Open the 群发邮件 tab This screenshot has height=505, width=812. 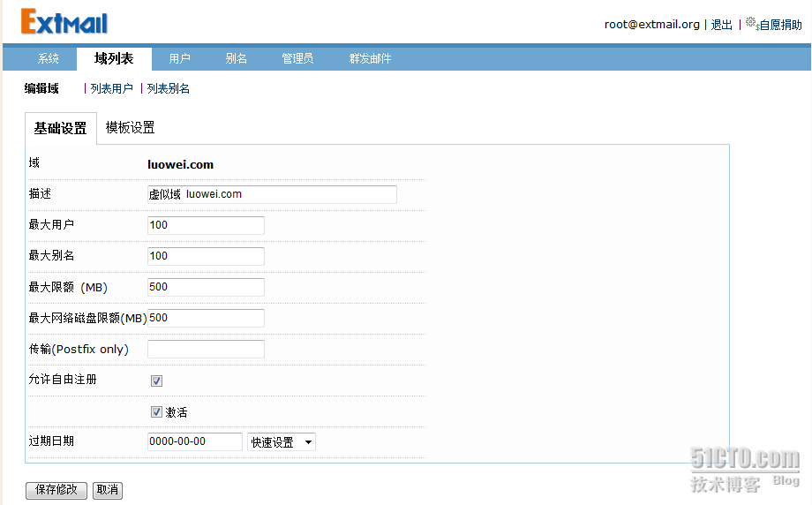click(x=371, y=58)
